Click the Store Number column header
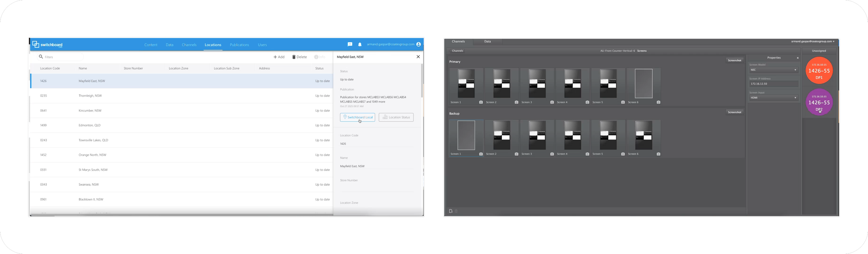 133,68
